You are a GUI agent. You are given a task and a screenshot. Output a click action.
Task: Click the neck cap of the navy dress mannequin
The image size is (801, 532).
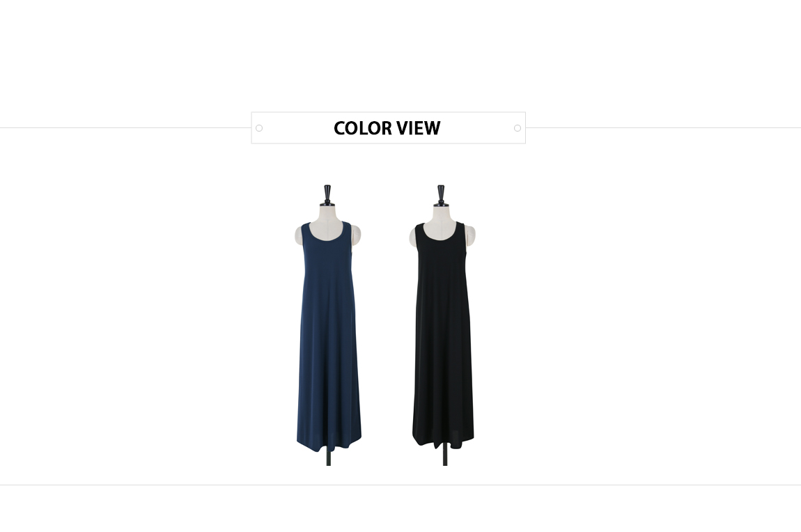(327, 195)
